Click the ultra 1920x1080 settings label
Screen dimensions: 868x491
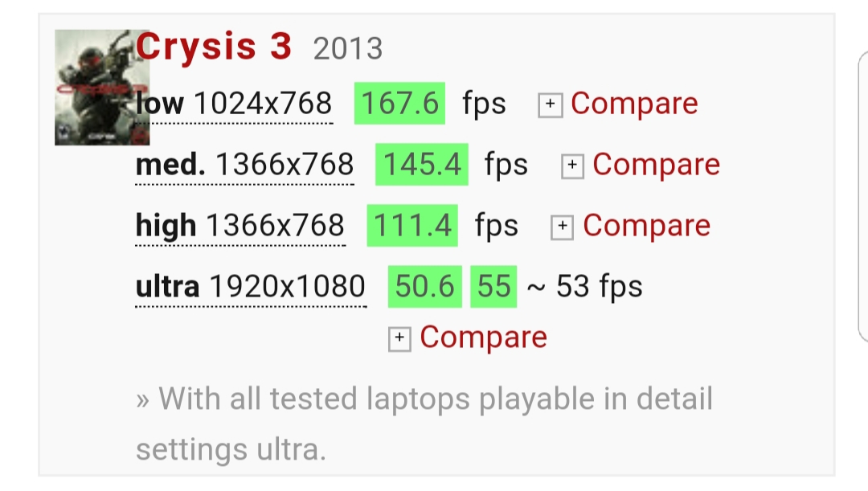[x=251, y=287]
